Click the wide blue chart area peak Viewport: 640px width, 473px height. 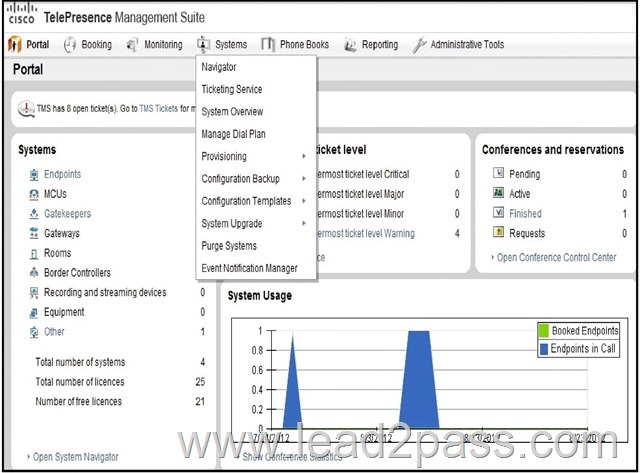(419, 380)
